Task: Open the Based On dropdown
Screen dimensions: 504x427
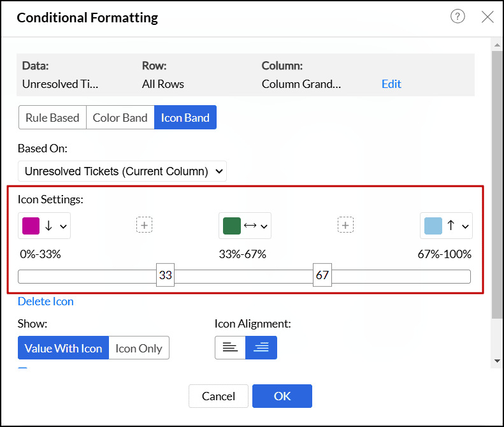Action: coord(122,171)
